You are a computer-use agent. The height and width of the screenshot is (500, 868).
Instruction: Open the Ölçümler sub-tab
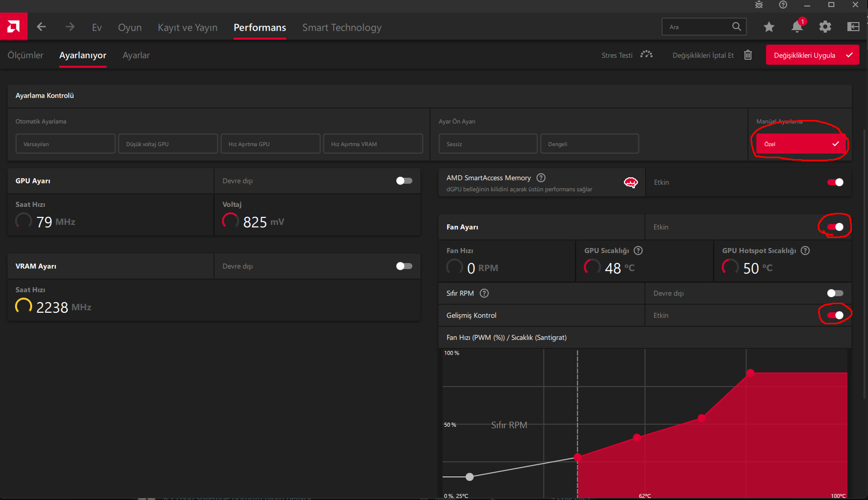point(26,55)
